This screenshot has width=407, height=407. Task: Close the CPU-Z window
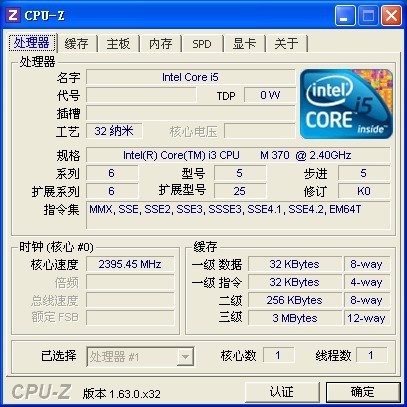click(391, 16)
